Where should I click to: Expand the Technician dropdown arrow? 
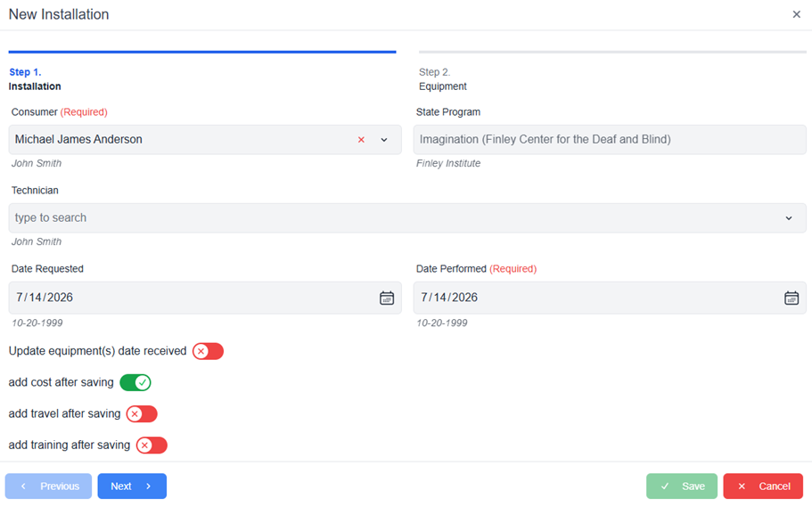click(x=788, y=218)
